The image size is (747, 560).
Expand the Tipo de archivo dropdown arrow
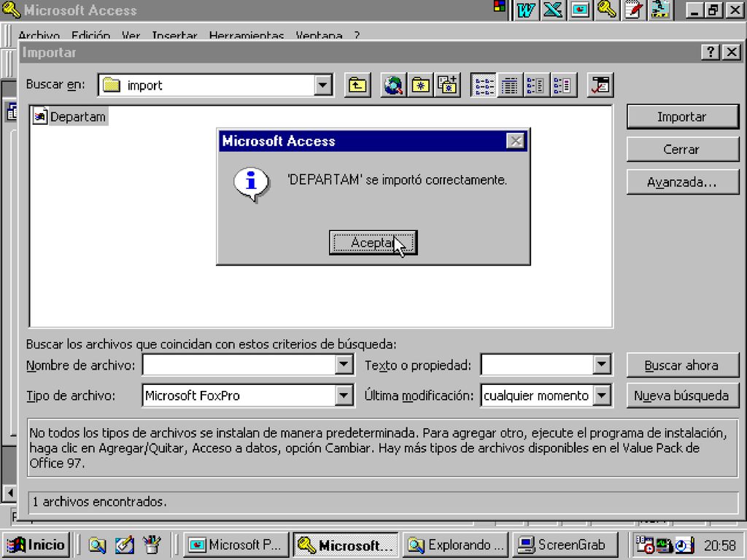[x=343, y=395]
